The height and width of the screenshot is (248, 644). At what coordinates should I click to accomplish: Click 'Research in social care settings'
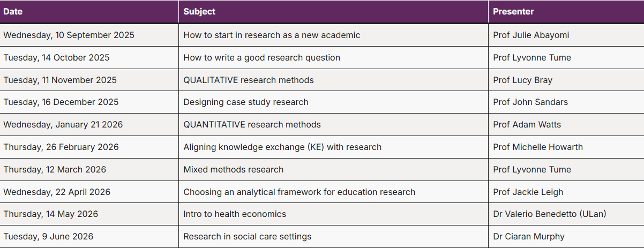[x=247, y=237]
